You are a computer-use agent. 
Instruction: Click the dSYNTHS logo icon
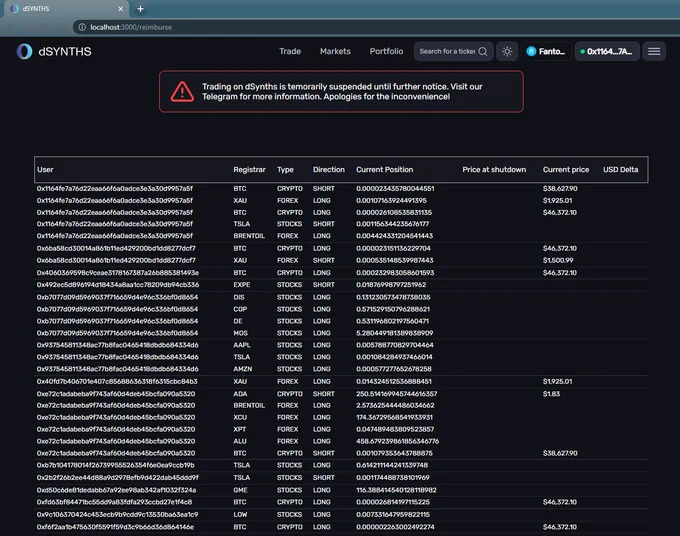click(x=24, y=51)
